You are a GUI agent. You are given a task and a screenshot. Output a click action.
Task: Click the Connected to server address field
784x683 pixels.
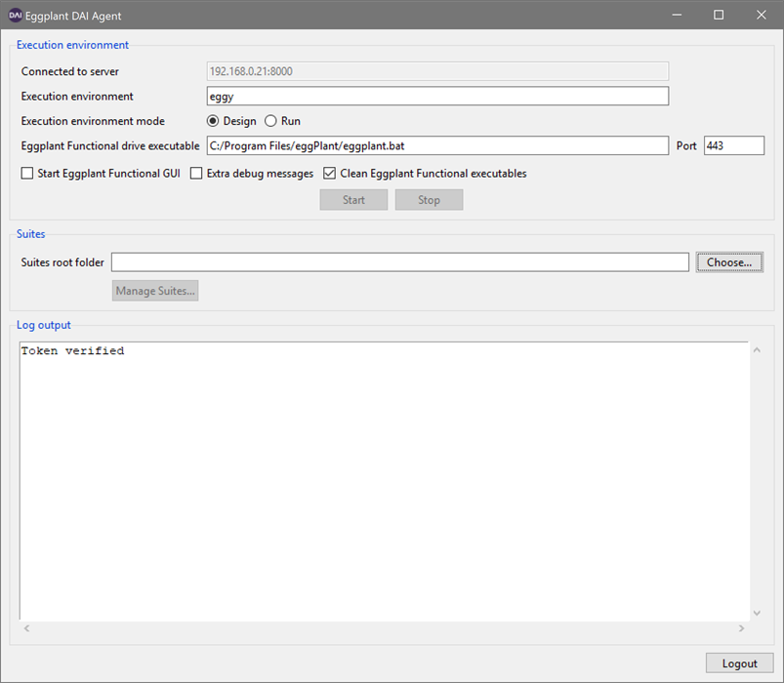437,71
